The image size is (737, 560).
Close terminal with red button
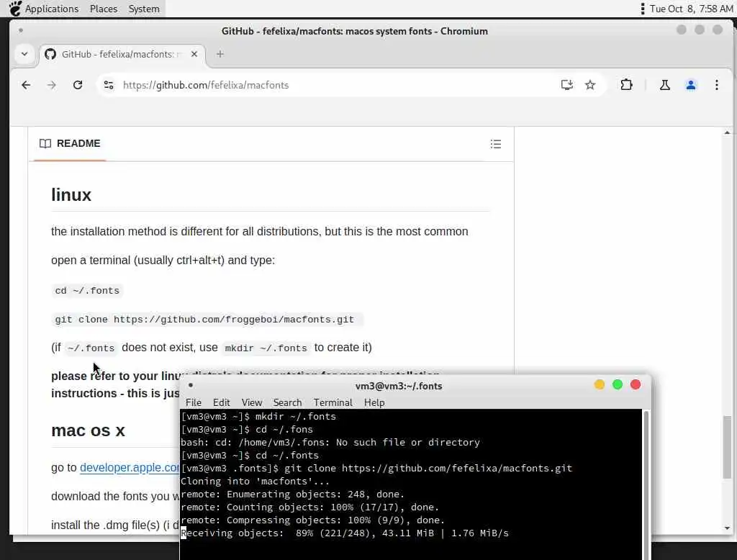click(x=636, y=384)
